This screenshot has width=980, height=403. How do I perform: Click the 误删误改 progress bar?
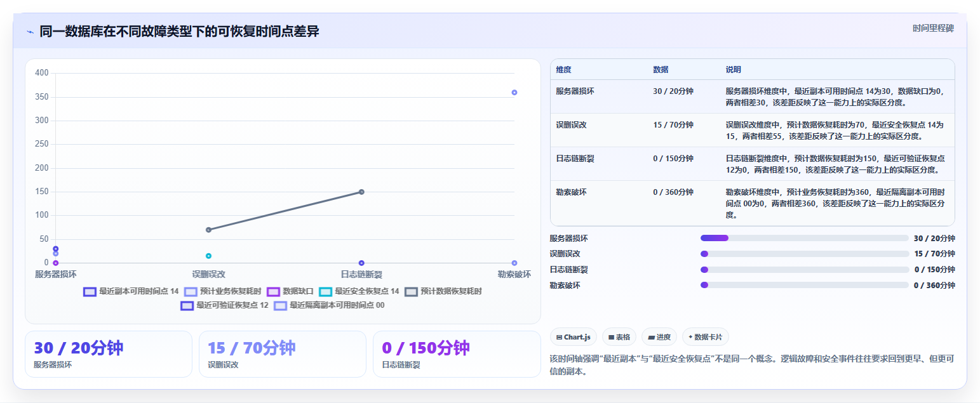pos(804,254)
